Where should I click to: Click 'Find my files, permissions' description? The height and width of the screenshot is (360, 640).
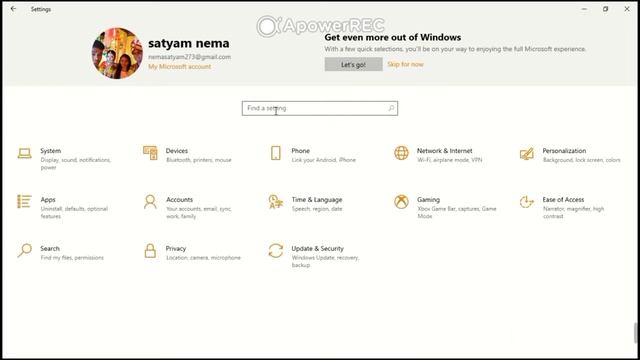[72, 258]
